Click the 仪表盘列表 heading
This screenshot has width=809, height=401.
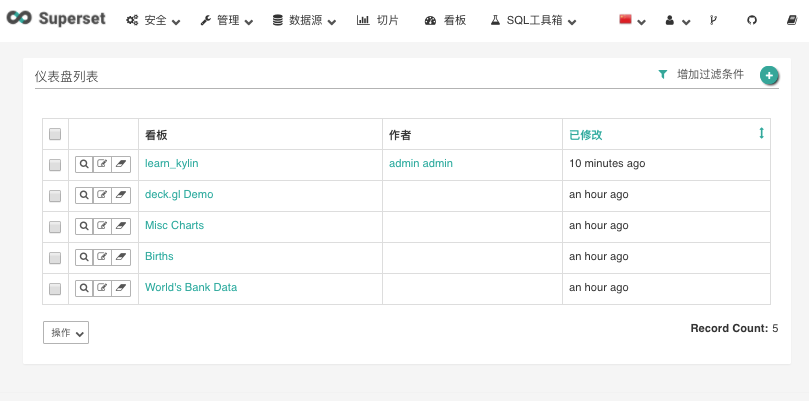coord(67,77)
